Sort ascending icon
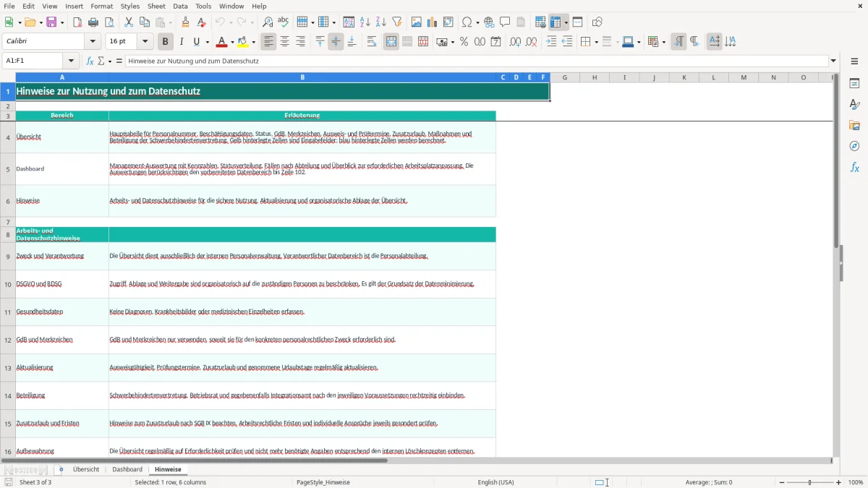Viewport: 868px width, 488px height. click(365, 22)
